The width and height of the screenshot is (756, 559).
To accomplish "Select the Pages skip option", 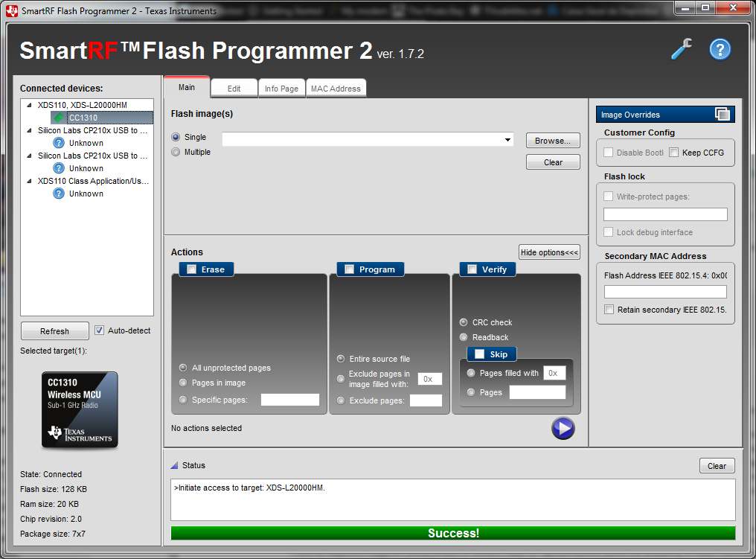I will [x=472, y=392].
